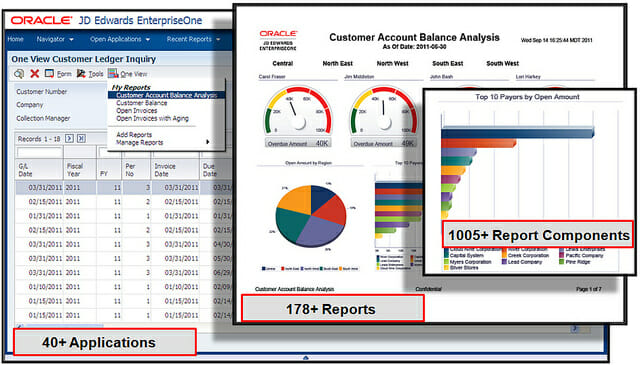
Task: Click Myers Corporation legend entry
Action: coord(467,262)
